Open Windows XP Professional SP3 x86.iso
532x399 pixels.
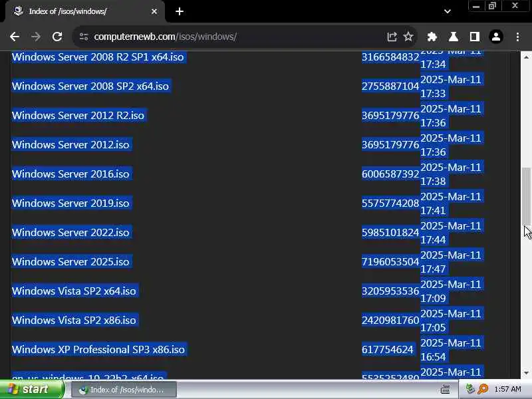pyautogui.click(x=98, y=350)
